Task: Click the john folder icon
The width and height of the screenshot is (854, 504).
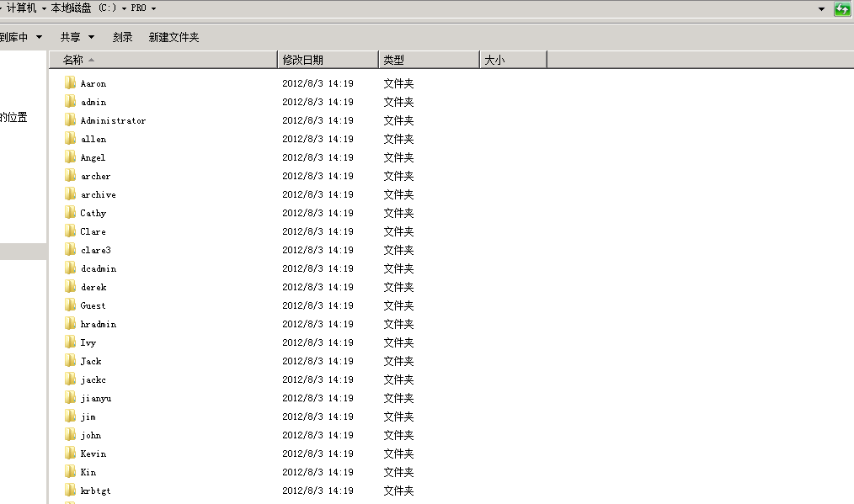Action: click(x=70, y=434)
